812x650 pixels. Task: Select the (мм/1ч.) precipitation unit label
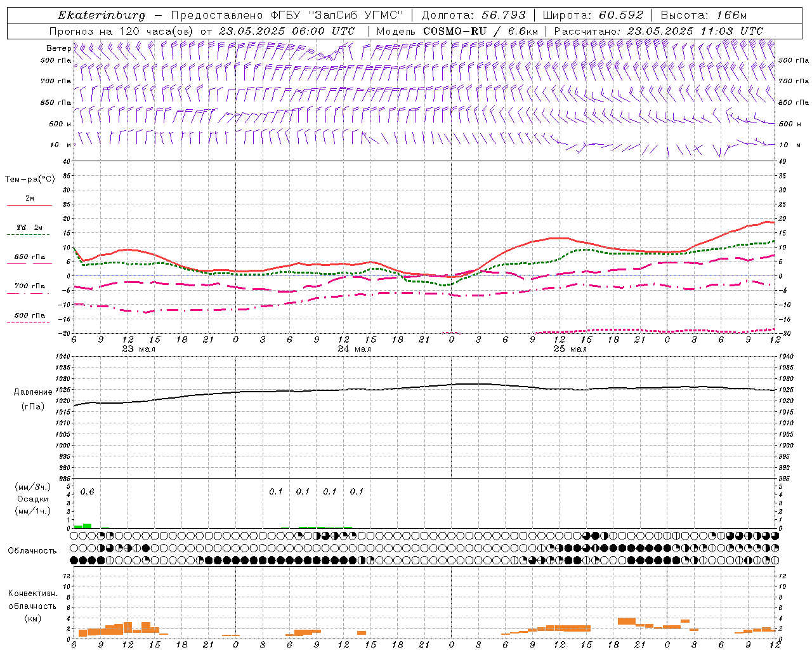(x=32, y=511)
